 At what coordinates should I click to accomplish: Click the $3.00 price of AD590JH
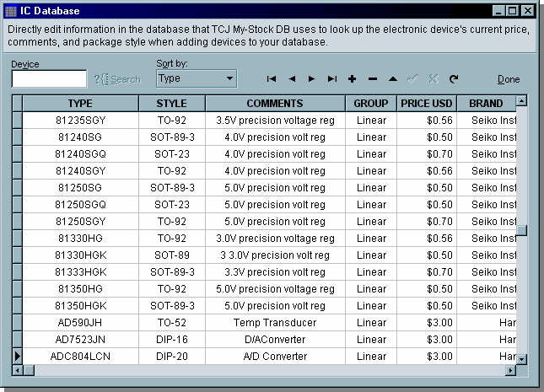tap(427, 323)
